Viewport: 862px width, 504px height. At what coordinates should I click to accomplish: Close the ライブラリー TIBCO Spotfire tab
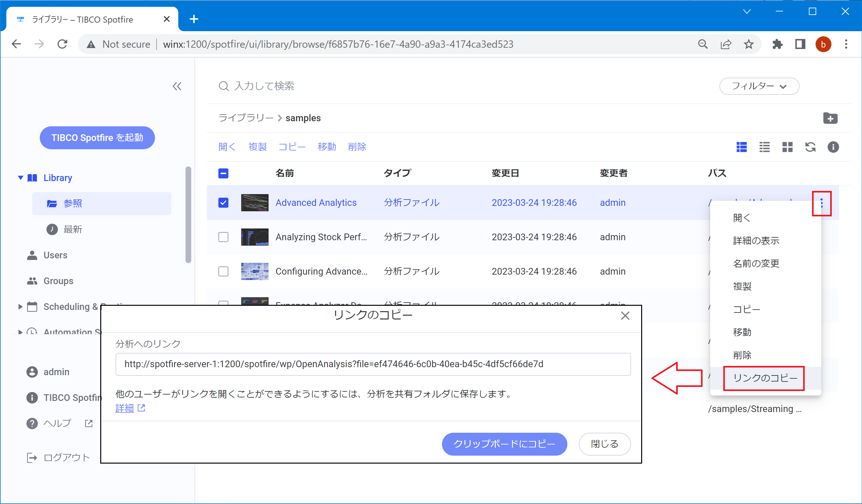click(167, 19)
